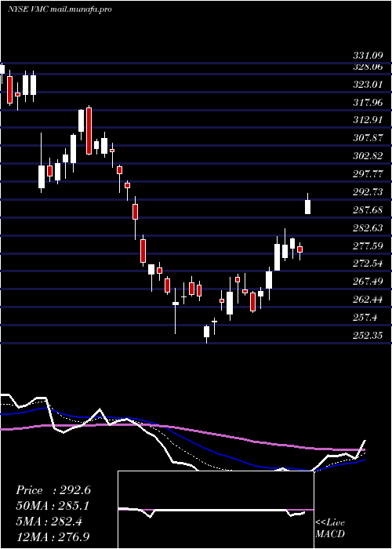
Task: Click the 252.35 price axis label
Action: (x=368, y=336)
